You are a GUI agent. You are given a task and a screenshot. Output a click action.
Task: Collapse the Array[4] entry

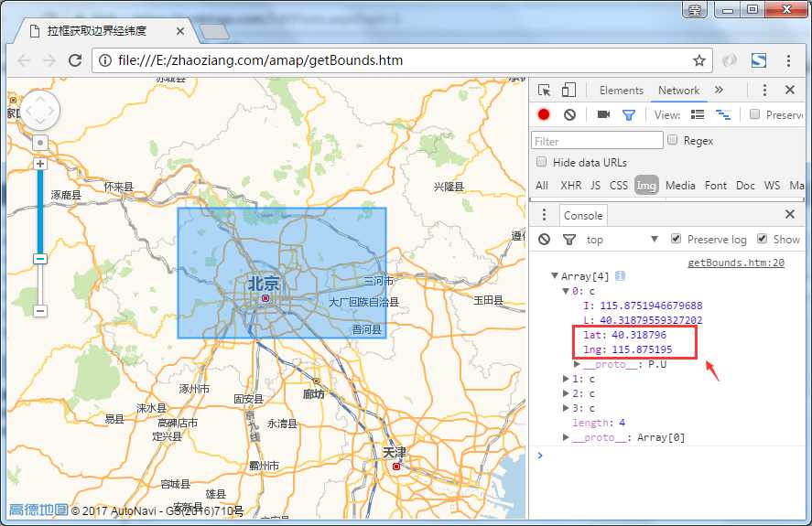(x=555, y=276)
